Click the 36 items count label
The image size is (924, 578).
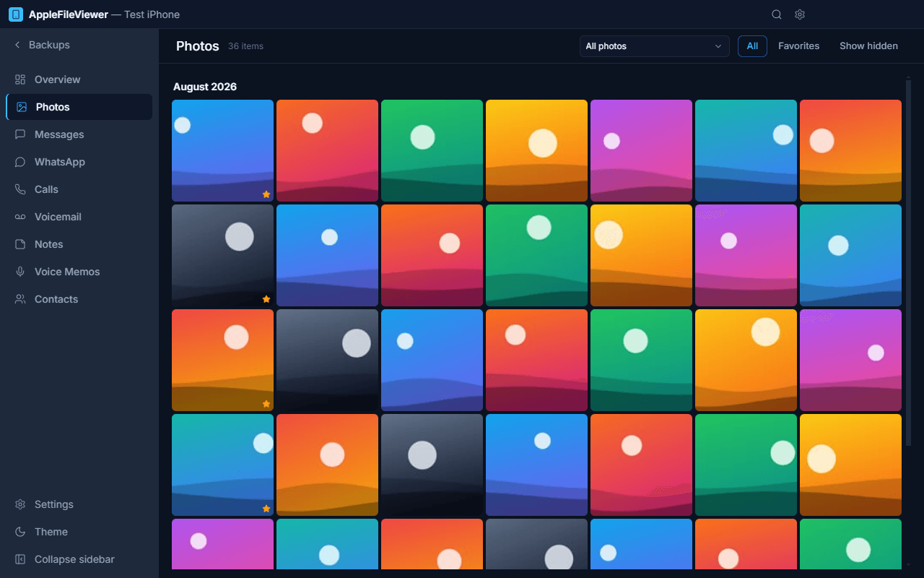tap(245, 46)
